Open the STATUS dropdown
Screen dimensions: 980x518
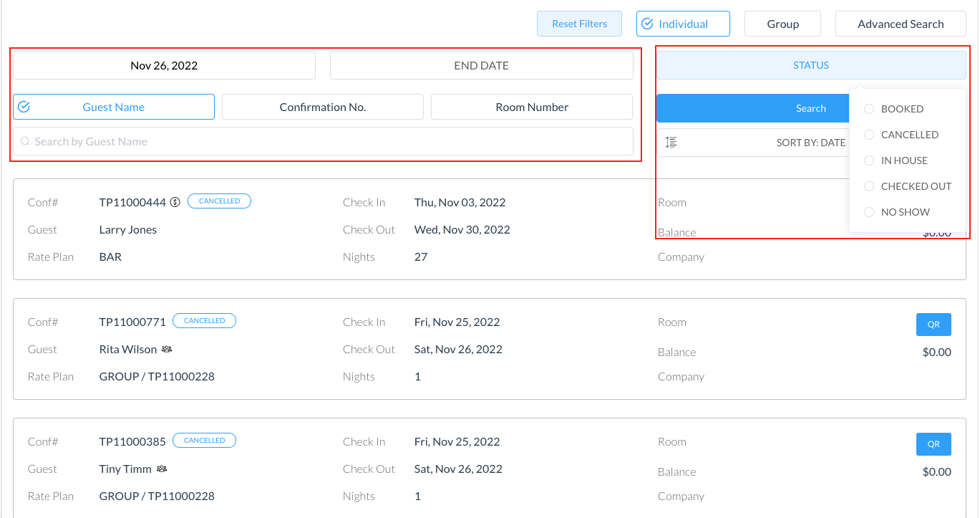coord(810,65)
